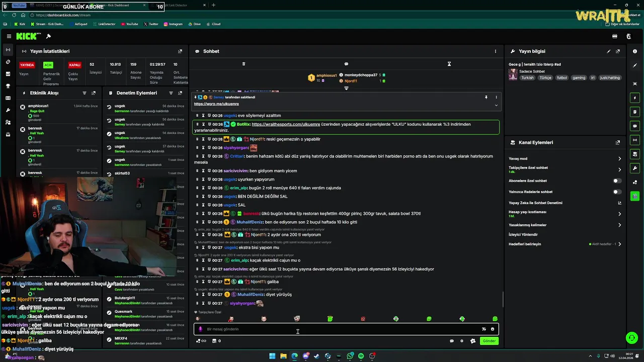Open WhatsApp from the taskbar
644x362 pixels.
click(350, 356)
